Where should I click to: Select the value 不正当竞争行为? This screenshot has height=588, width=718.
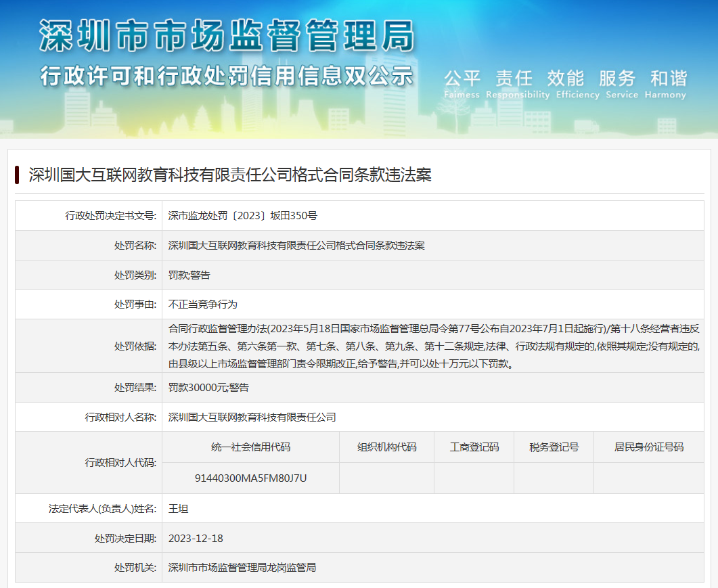point(203,304)
